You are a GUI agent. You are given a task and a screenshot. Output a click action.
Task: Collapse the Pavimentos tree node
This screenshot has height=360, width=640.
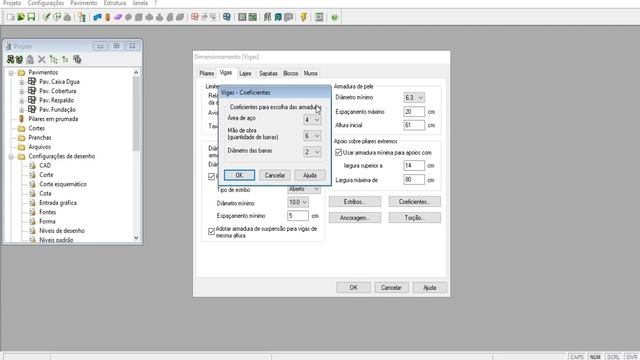11,73
